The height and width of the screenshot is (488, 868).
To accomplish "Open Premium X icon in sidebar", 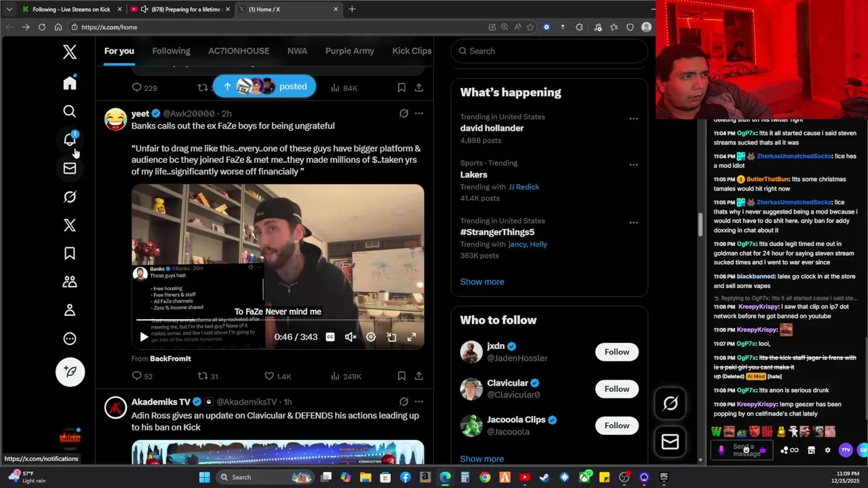I will [x=70, y=225].
